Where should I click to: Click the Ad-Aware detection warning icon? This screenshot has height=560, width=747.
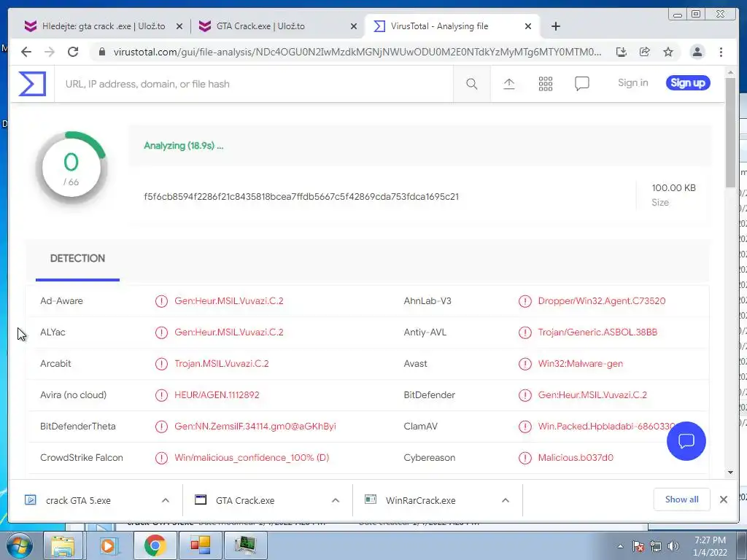pyautogui.click(x=161, y=301)
